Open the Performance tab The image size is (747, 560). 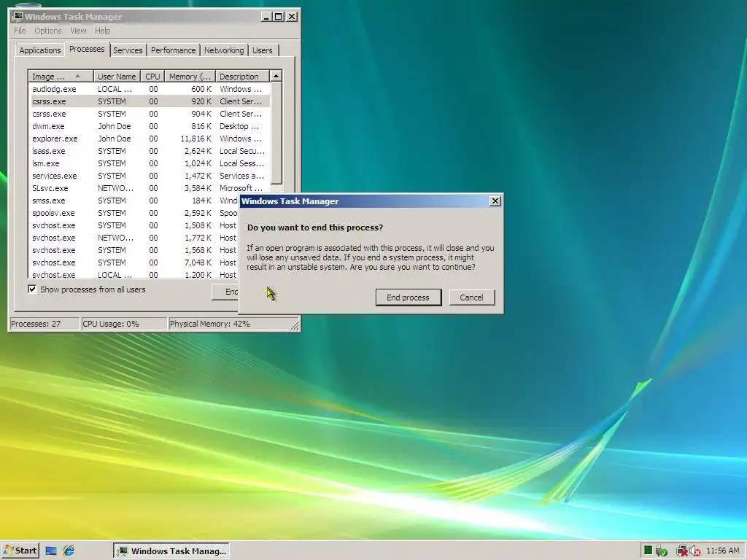click(x=174, y=50)
